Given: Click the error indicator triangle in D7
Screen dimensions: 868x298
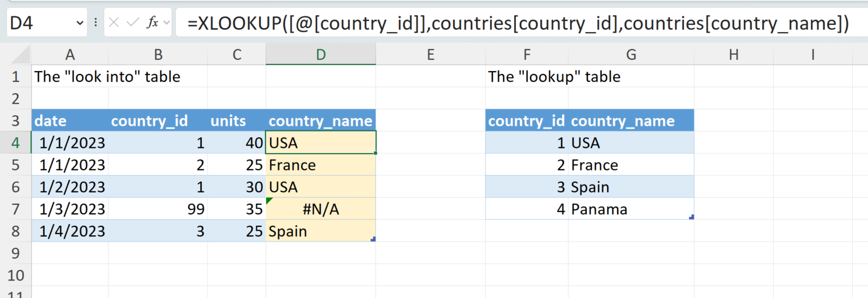Looking at the screenshot, I should [269, 201].
